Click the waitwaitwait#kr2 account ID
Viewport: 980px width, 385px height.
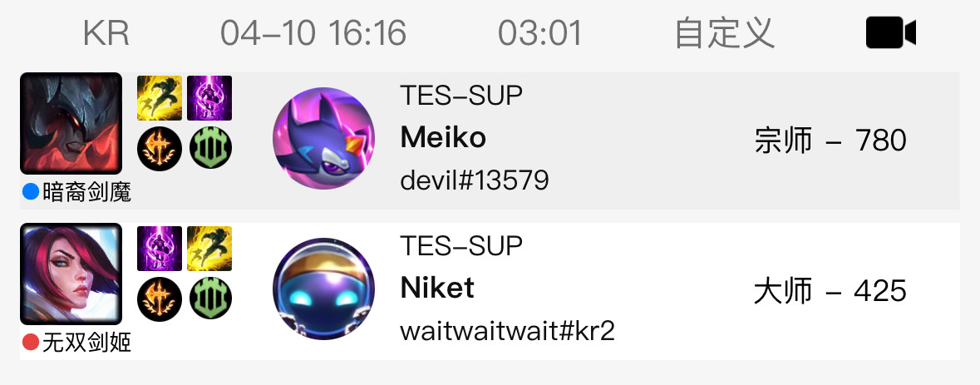[508, 331]
